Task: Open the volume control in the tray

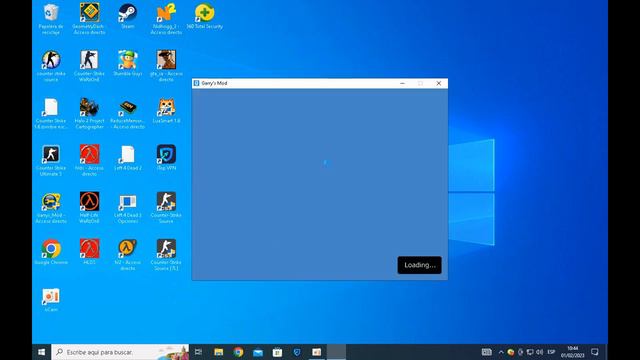Action: coord(540,352)
